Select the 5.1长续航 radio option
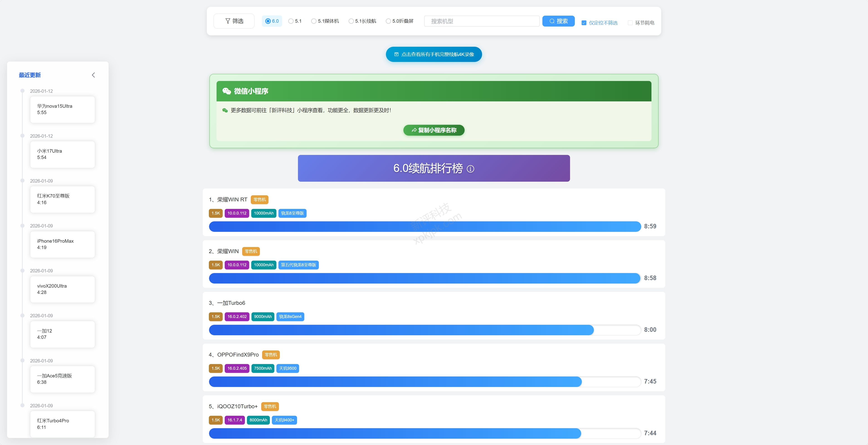This screenshot has width=868, height=445. click(351, 21)
